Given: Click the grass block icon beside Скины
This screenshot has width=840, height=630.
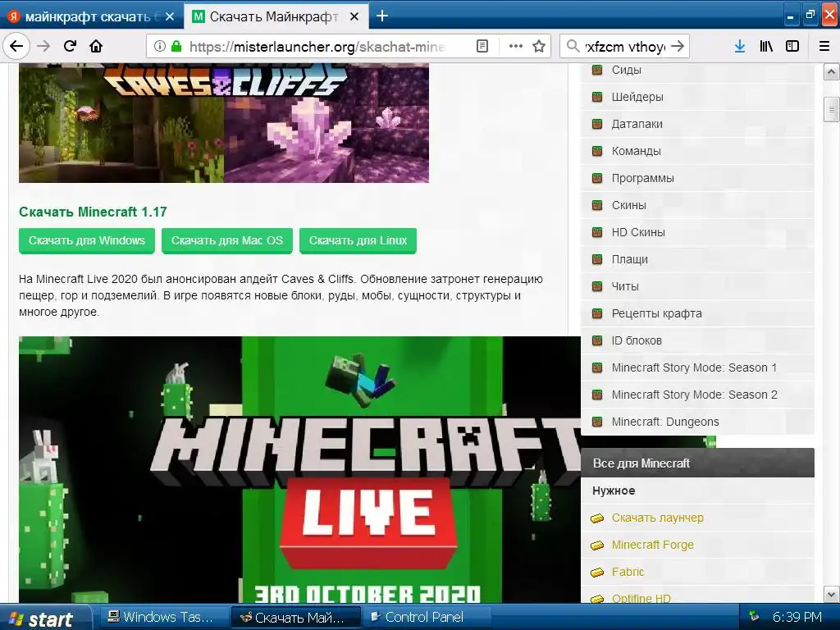Looking at the screenshot, I should click(x=597, y=205).
